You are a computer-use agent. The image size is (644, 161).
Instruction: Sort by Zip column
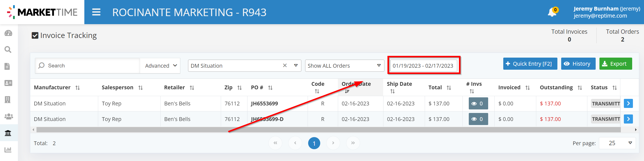point(239,88)
